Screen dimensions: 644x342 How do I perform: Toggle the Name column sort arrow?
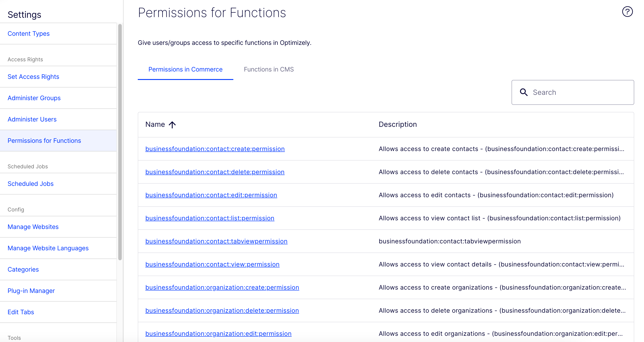[x=172, y=125]
